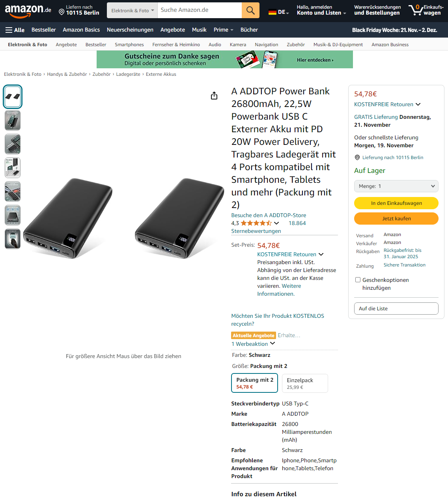
Task: Click the search magnifier button
Action: tap(250, 10)
